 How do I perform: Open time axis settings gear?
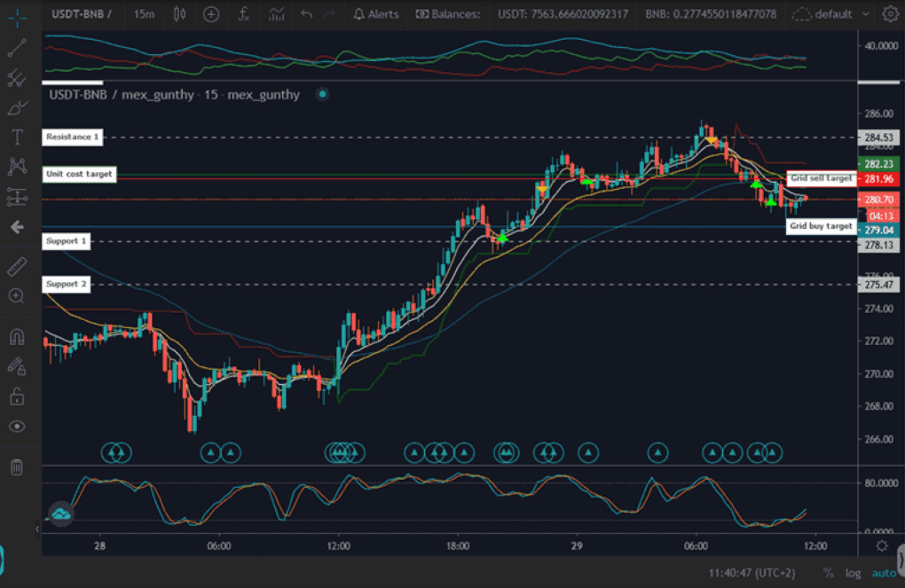click(881, 546)
